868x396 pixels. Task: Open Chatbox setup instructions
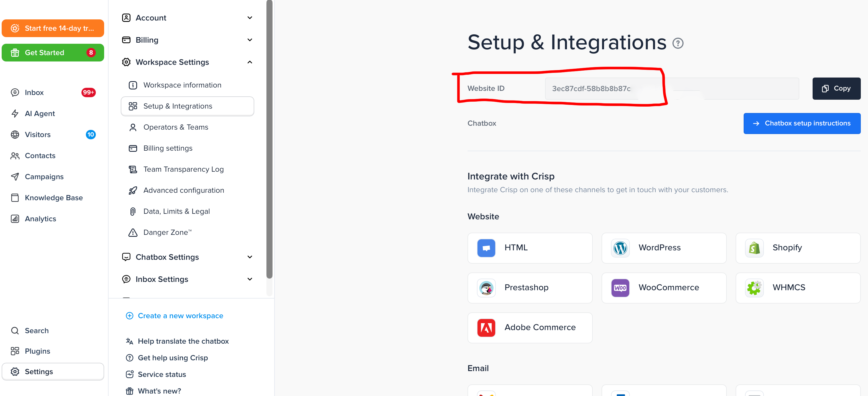tap(802, 123)
